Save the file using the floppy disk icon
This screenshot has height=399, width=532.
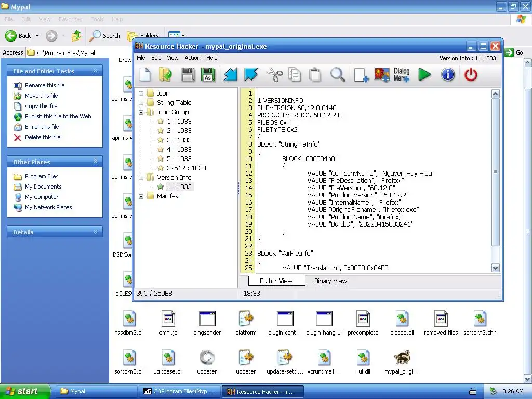[187, 75]
